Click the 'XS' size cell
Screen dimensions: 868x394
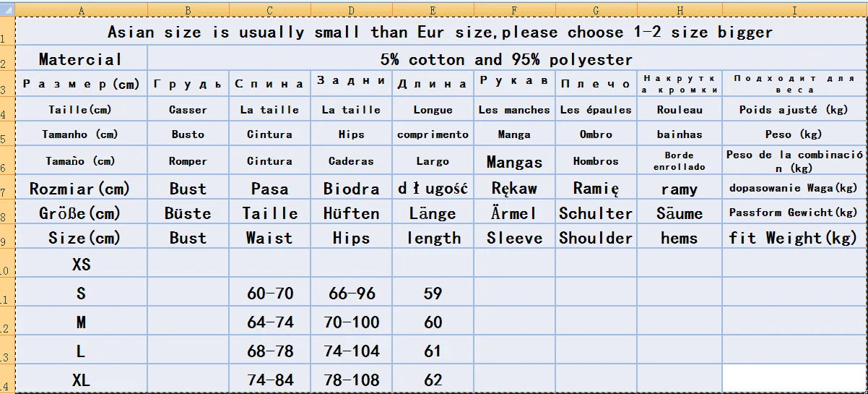(81, 264)
